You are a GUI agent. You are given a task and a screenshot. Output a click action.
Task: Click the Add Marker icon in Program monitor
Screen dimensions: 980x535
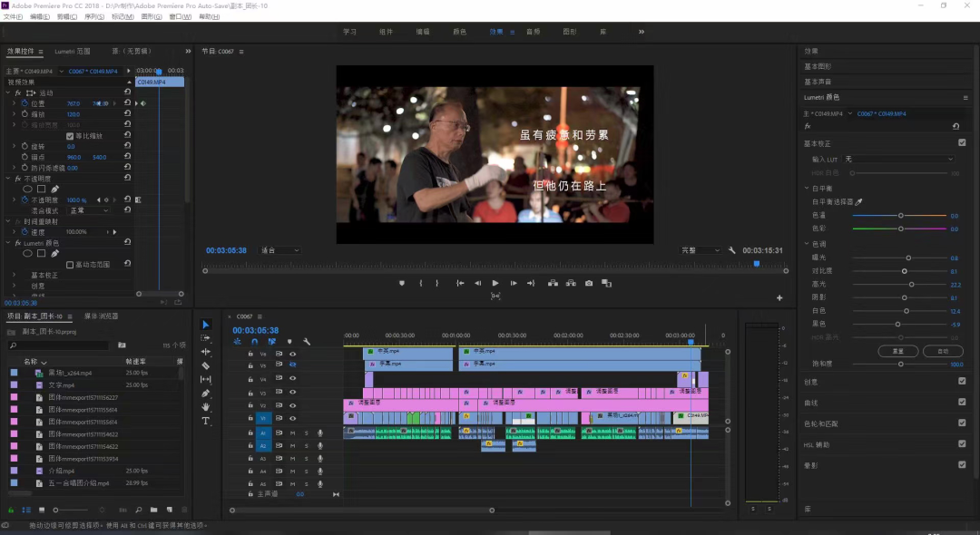(x=402, y=283)
